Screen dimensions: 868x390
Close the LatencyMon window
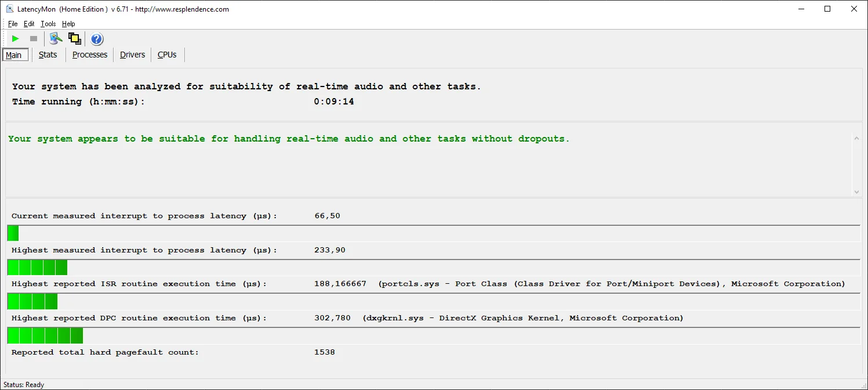coord(854,9)
